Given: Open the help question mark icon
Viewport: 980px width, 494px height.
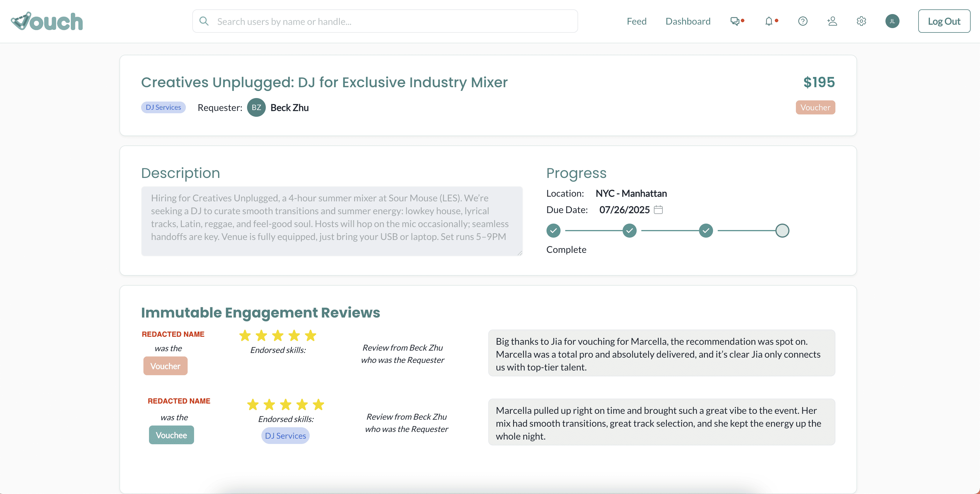Looking at the screenshot, I should click(x=803, y=21).
